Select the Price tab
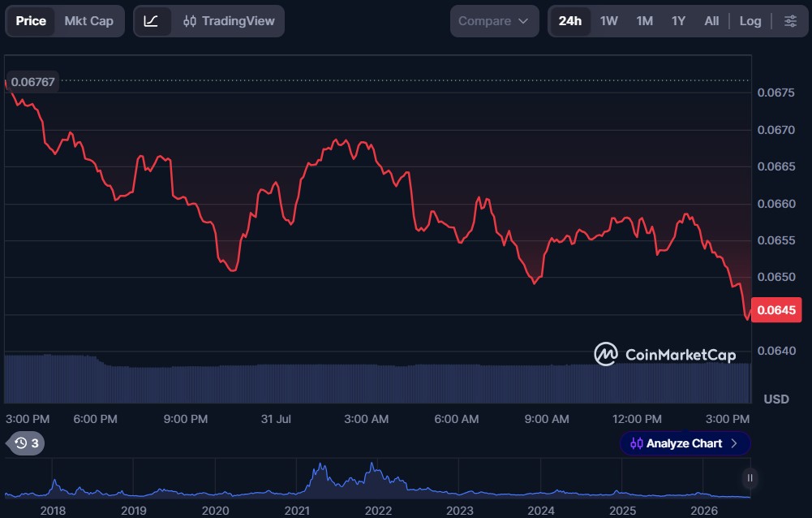This screenshot has width=812, height=518. [31, 21]
